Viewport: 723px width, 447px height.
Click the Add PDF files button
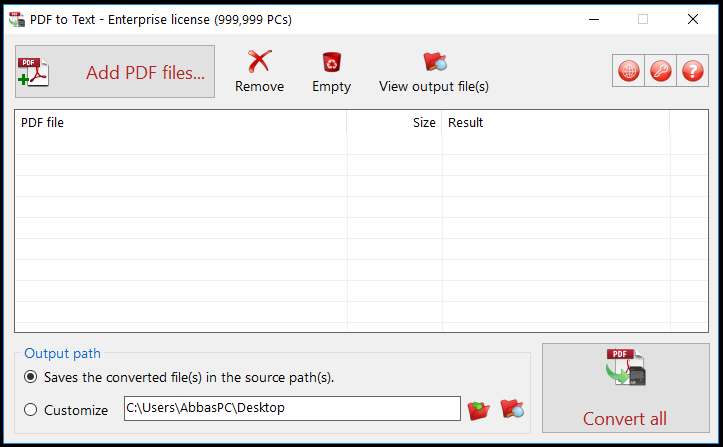coord(115,72)
